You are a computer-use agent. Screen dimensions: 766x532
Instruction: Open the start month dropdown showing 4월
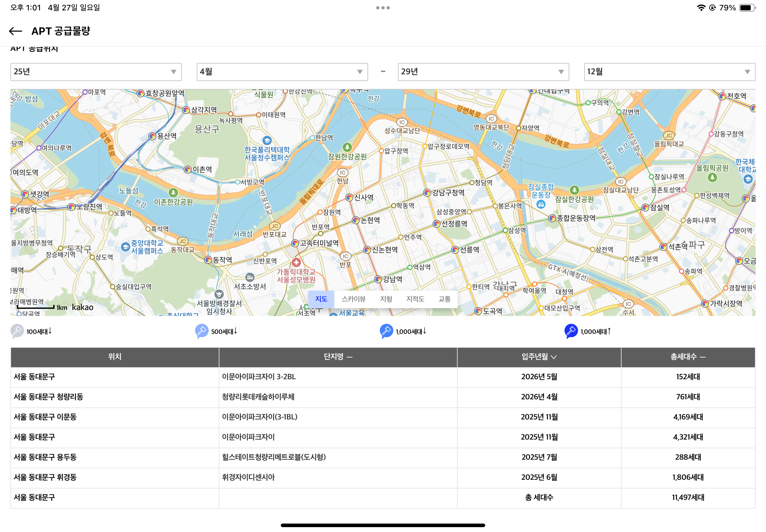tap(282, 72)
